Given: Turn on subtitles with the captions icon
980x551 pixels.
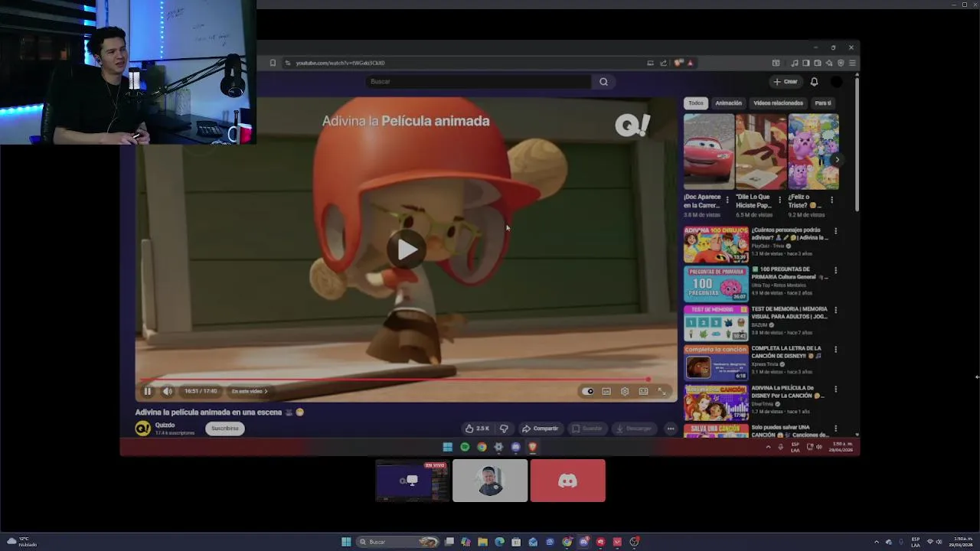Looking at the screenshot, I should click(x=606, y=391).
